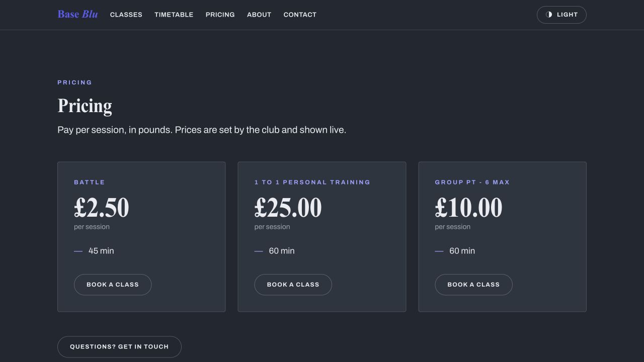
Task: Click the £10.00 price text
Action: [x=468, y=208]
